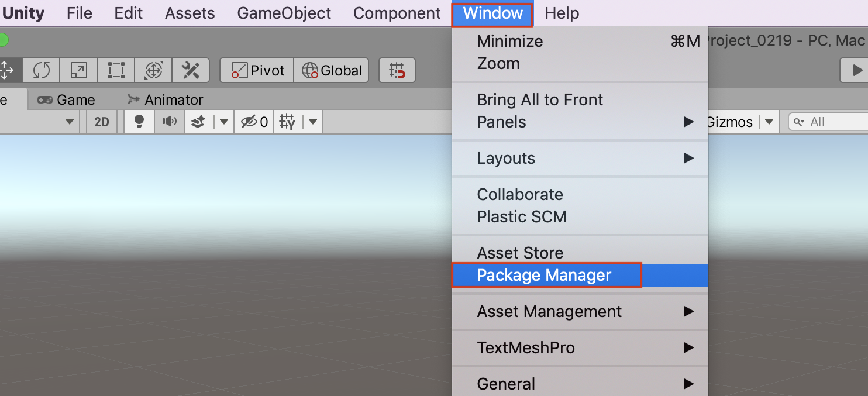Toggle Global orientation mode
868x396 pixels.
pos(331,70)
